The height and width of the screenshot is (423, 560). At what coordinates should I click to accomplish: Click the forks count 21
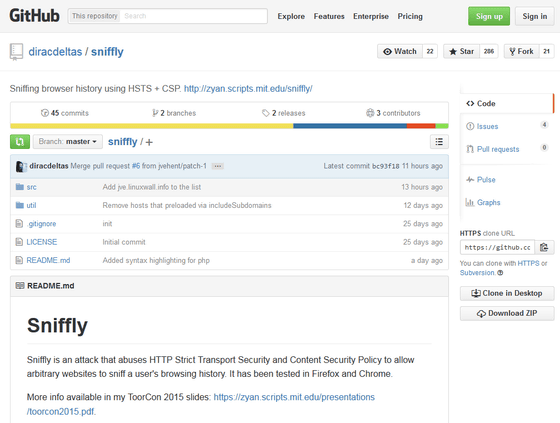[546, 51]
